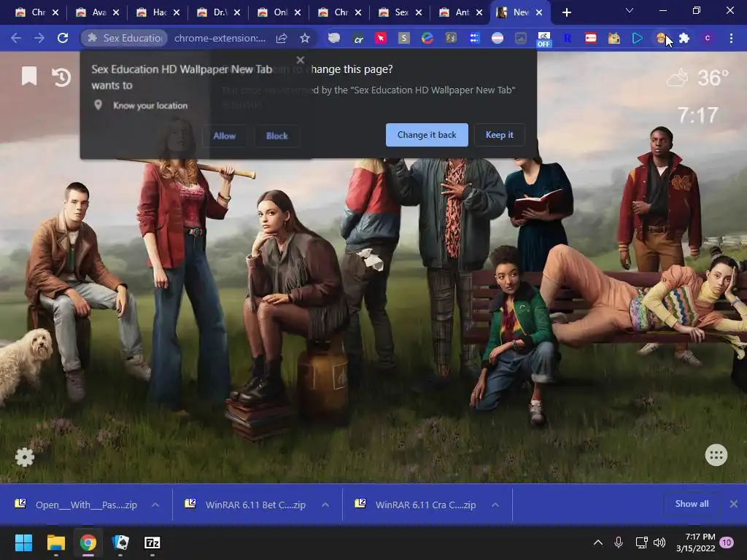The height and width of the screenshot is (560, 747).
Task: Click the 'Keep it' button
Action: pyautogui.click(x=499, y=135)
